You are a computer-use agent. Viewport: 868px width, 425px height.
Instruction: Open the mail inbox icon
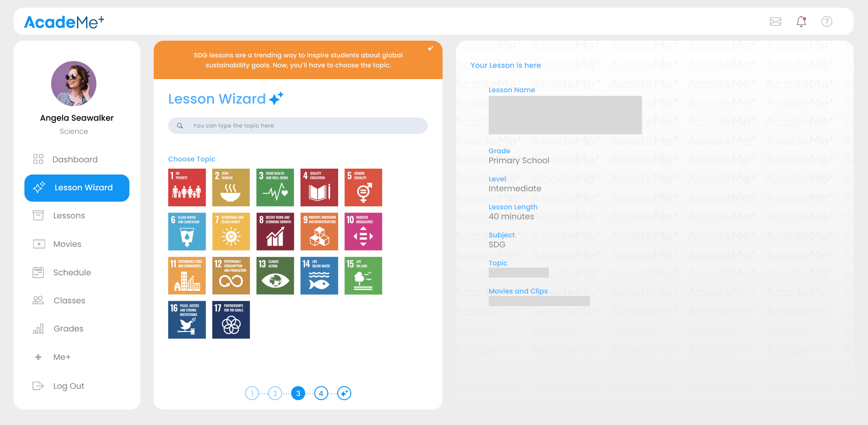click(775, 21)
